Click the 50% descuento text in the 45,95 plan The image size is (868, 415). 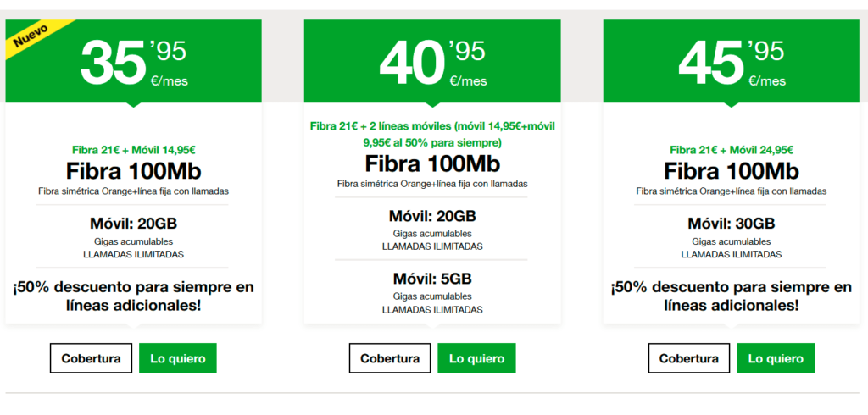[x=732, y=296]
